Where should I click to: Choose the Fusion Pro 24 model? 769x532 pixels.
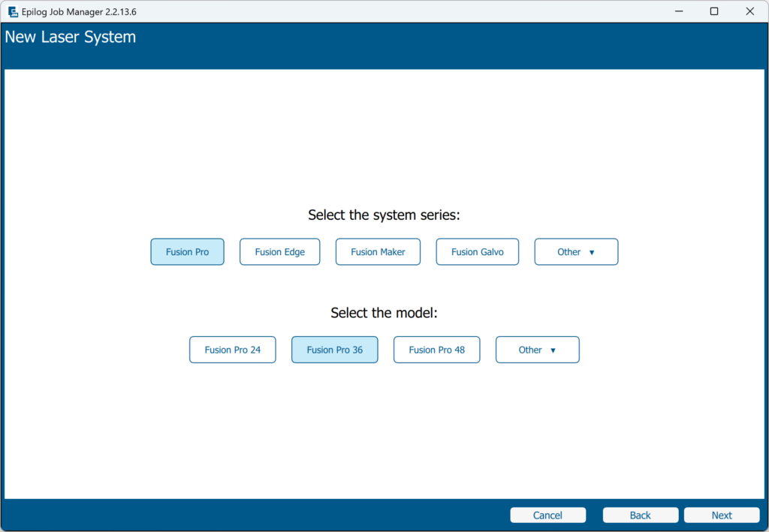[233, 350]
